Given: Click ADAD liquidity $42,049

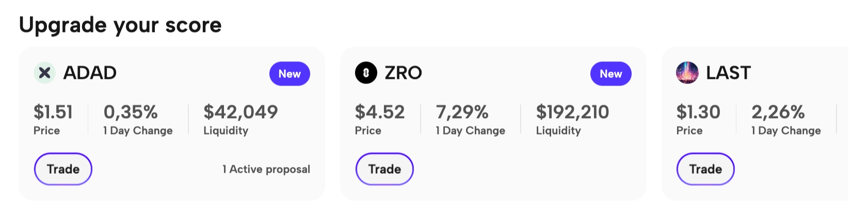Looking at the screenshot, I should click(x=240, y=112).
